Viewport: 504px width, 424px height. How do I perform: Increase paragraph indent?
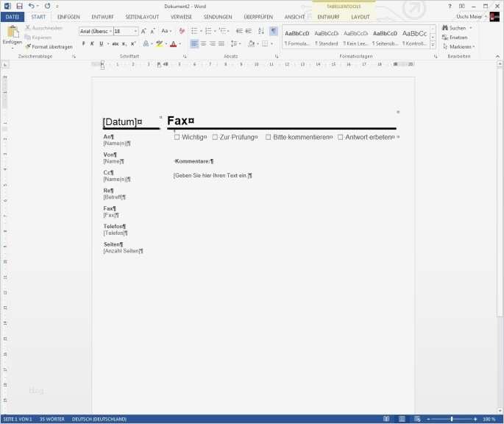click(249, 31)
